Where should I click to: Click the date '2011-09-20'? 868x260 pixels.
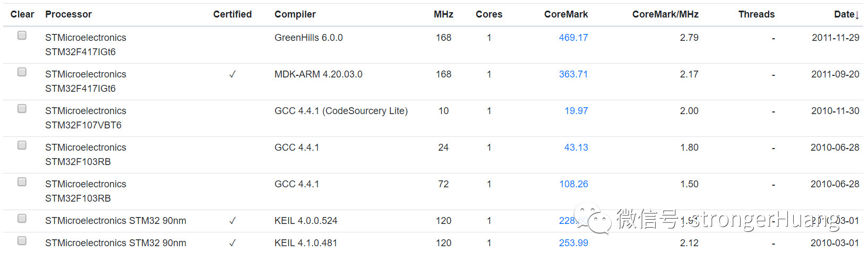(835, 74)
